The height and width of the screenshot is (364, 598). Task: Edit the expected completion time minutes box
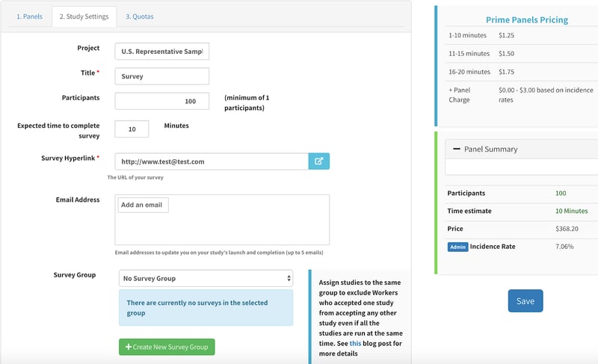(132, 129)
